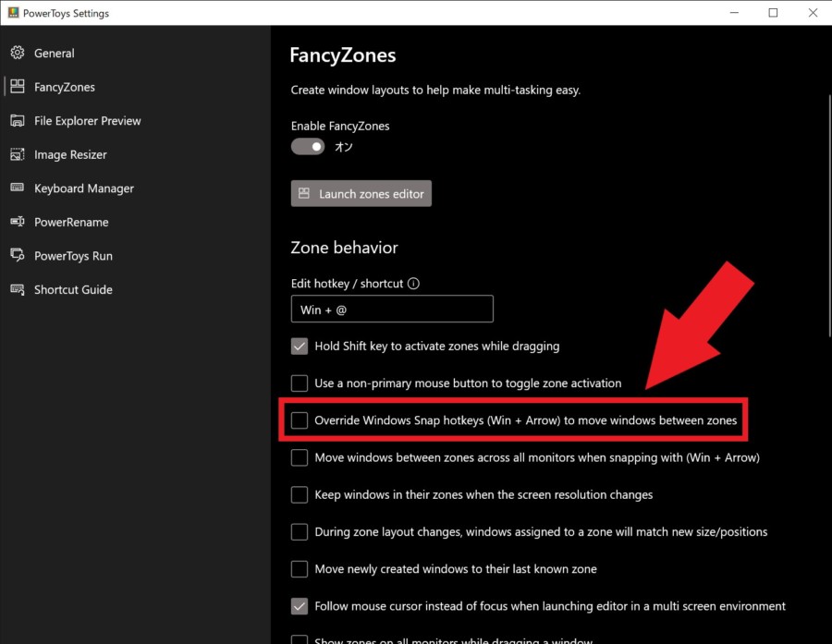Uncheck Follow mouse cursor instead of focus

coord(300,606)
